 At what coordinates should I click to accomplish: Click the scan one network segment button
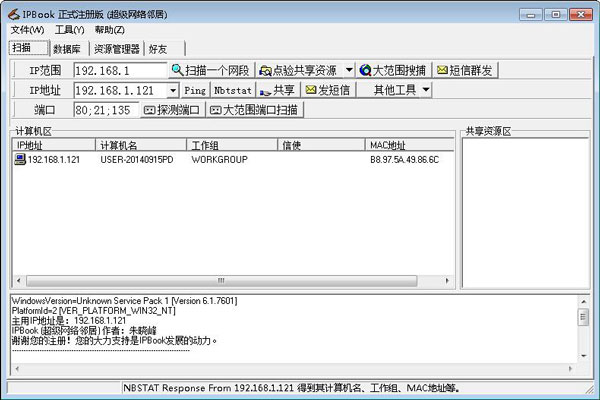(210, 70)
